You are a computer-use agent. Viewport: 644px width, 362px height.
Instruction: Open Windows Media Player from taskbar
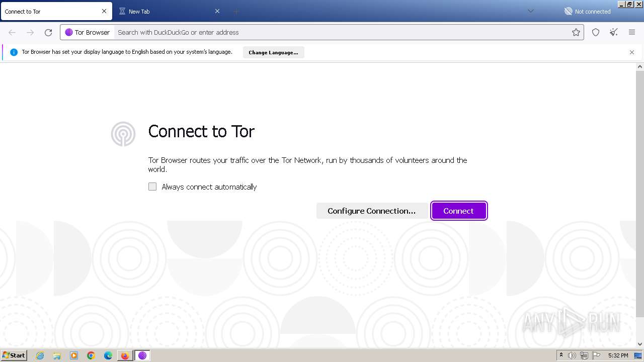tap(74, 355)
